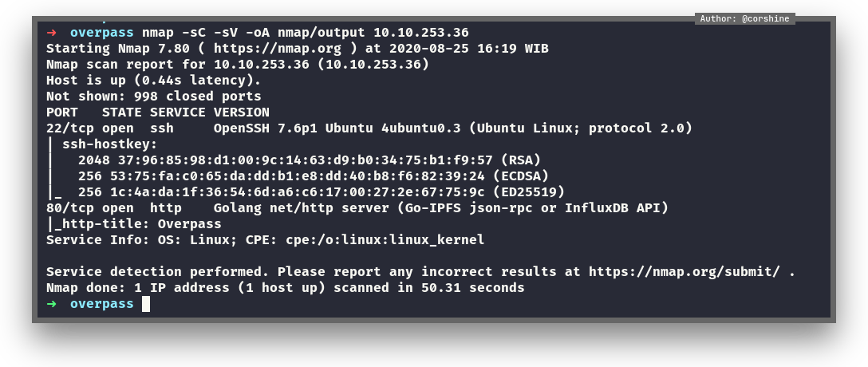The width and height of the screenshot is (868, 367).
Task: Click the 'Nmap done' summary line
Action: 285,288
